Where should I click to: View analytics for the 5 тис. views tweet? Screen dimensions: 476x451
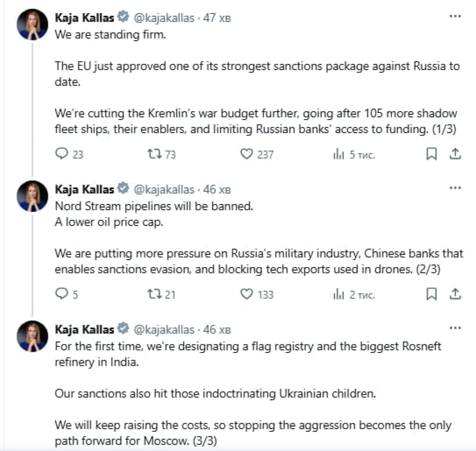(x=338, y=154)
